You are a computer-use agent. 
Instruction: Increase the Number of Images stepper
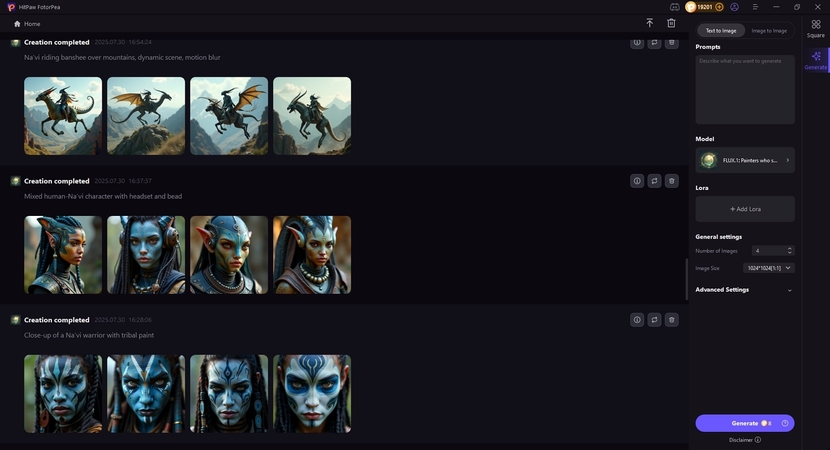[790, 248]
